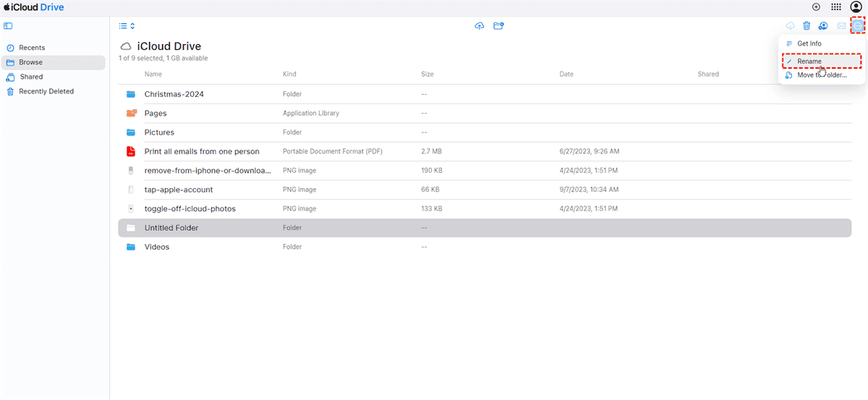
Task: Select the toggle-off-icloud-photos file
Action: point(190,208)
